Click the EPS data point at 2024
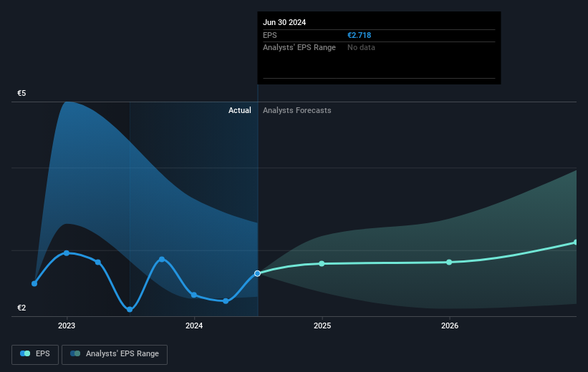The image size is (588, 372). click(x=194, y=295)
